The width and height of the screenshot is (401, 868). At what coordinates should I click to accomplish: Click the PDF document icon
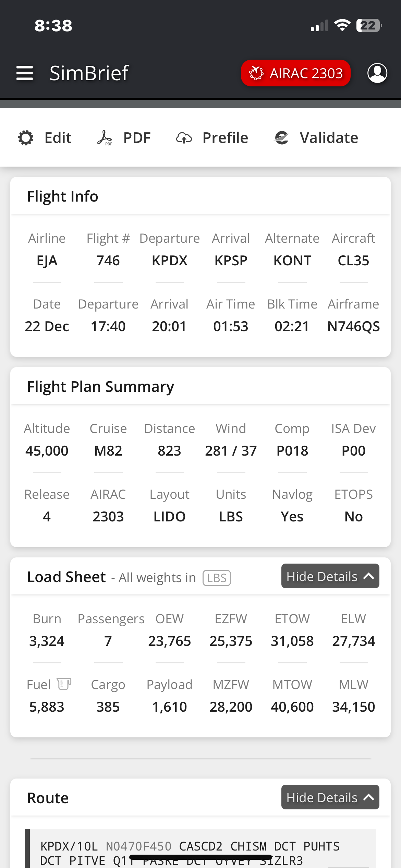pos(105,138)
